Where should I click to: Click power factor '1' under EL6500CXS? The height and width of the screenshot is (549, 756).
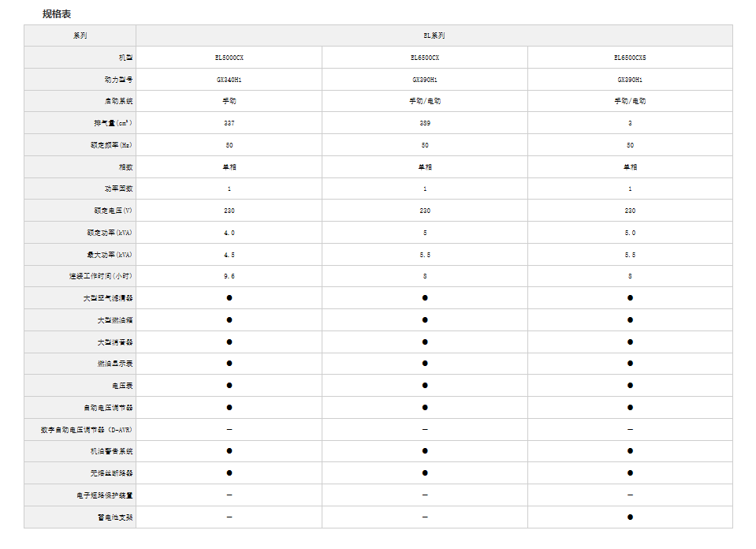pos(630,189)
